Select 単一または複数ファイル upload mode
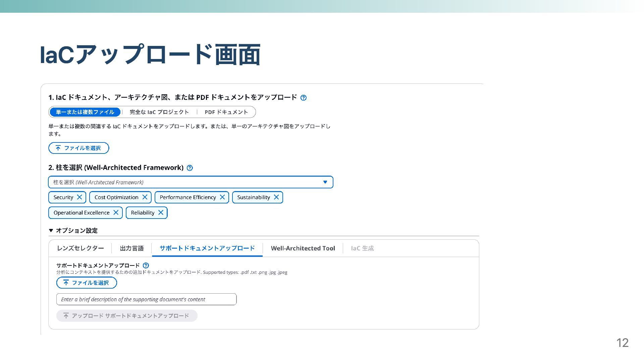Screen dimensions: 644x362 tap(85, 112)
